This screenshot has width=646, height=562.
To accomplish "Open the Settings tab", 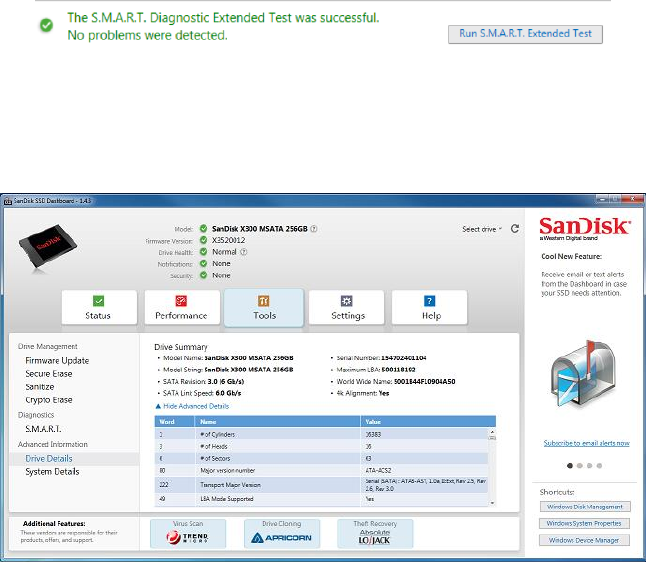I will point(346,307).
